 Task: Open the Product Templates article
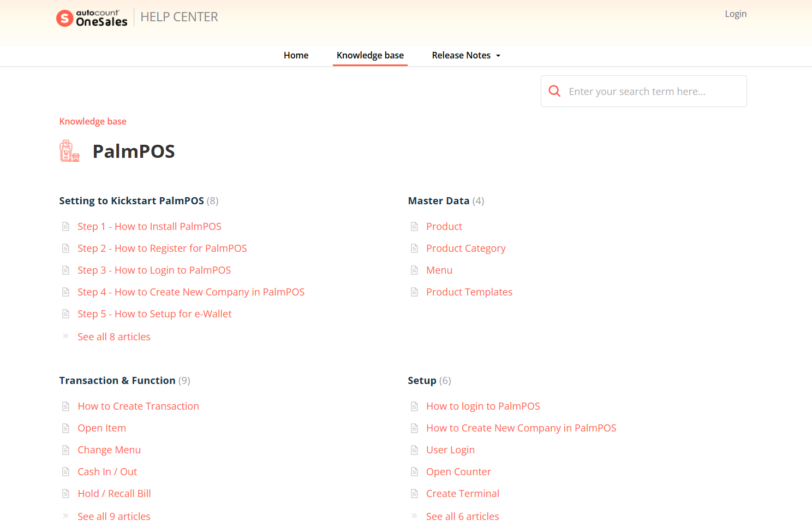click(469, 292)
